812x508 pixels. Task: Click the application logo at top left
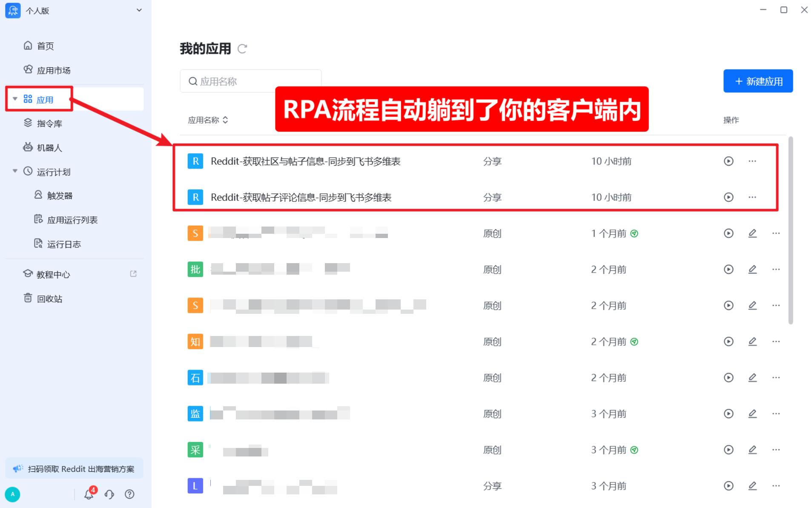tap(13, 10)
